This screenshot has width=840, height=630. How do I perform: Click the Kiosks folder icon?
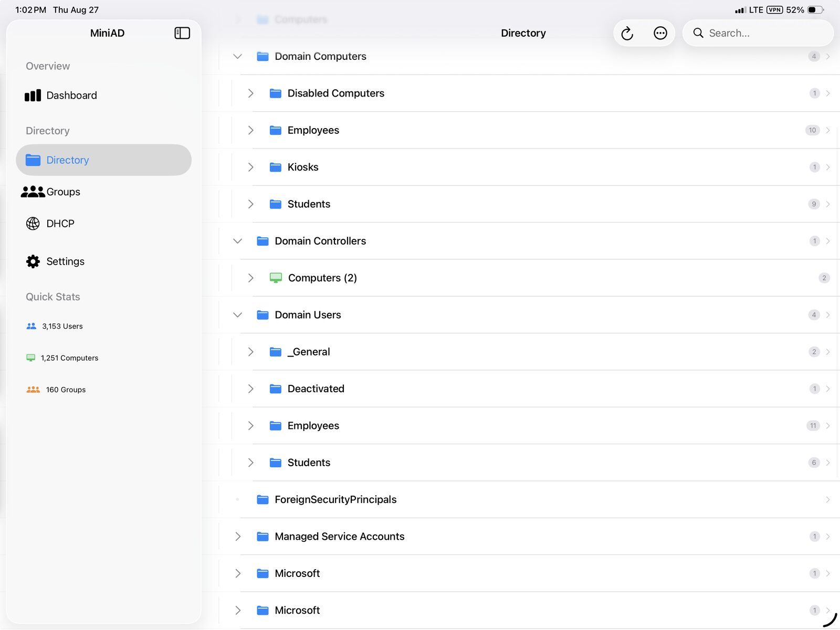275,167
